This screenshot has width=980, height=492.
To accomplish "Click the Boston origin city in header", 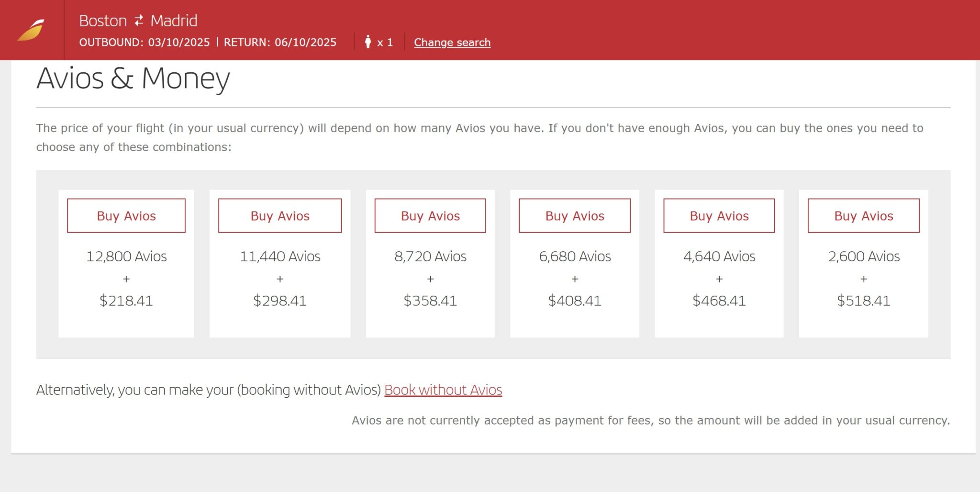I will [x=103, y=21].
